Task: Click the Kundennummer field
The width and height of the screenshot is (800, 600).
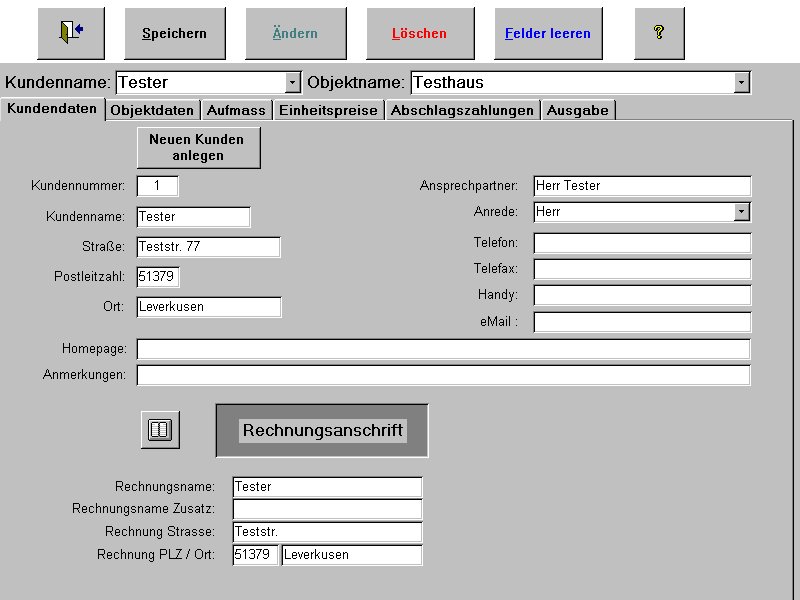Action: pyautogui.click(x=158, y=186)
